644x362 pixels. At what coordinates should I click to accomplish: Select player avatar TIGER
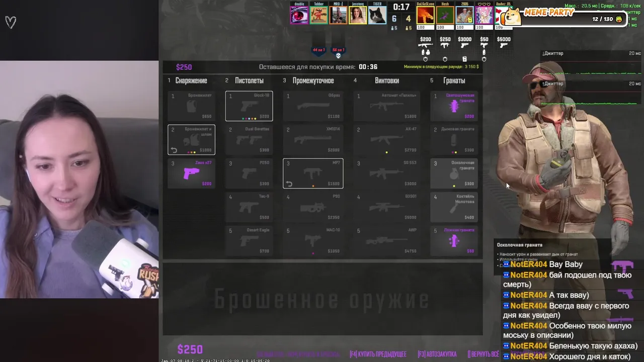[x=377, y=15]
